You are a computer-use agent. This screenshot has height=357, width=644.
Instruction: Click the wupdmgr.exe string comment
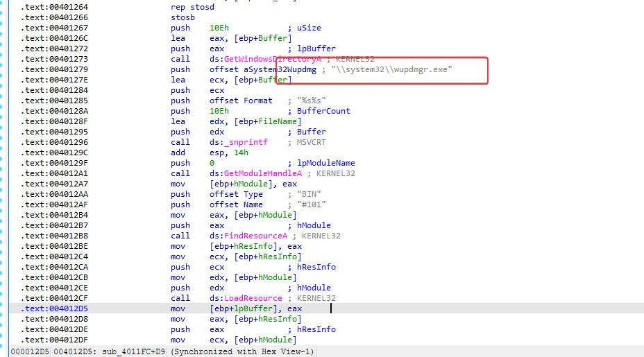(x=391, y=69)
